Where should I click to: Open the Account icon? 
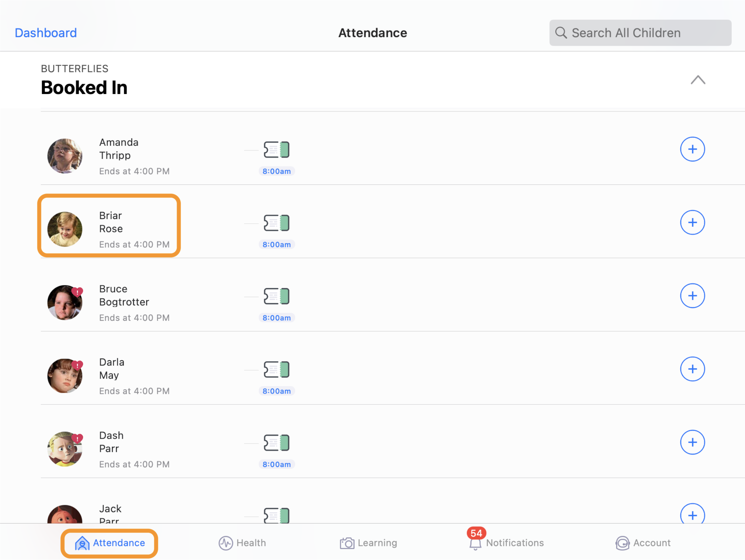point(623,543)
